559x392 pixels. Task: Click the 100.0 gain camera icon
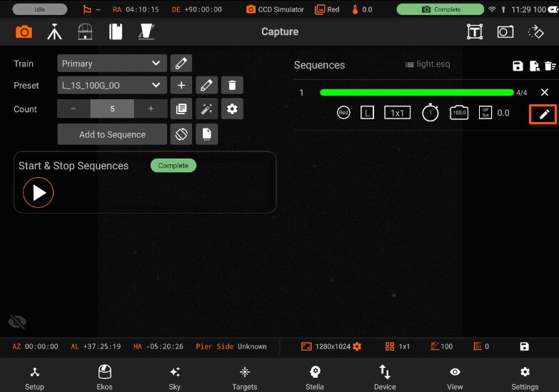click(x=459, y=112)
